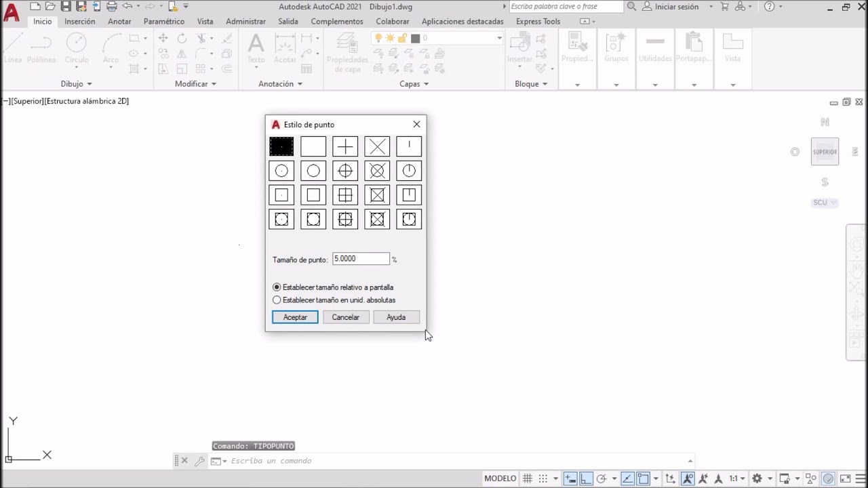Click the help search text field

pos(566,7)
